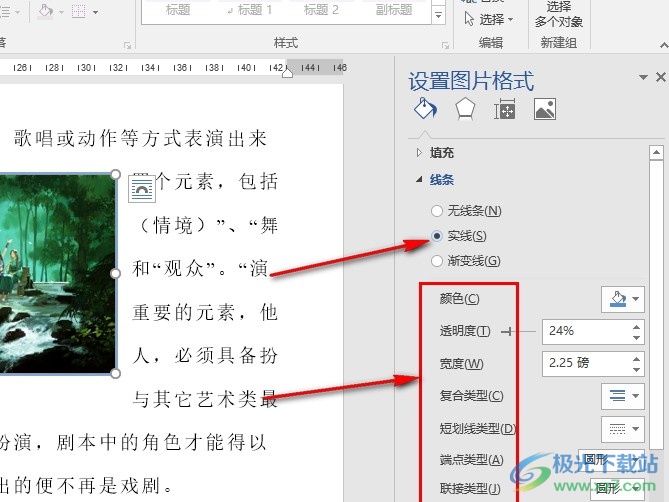Click the borders icon in ribbon
The width and height of the screenshot is (669, 502).
(79, 12)
